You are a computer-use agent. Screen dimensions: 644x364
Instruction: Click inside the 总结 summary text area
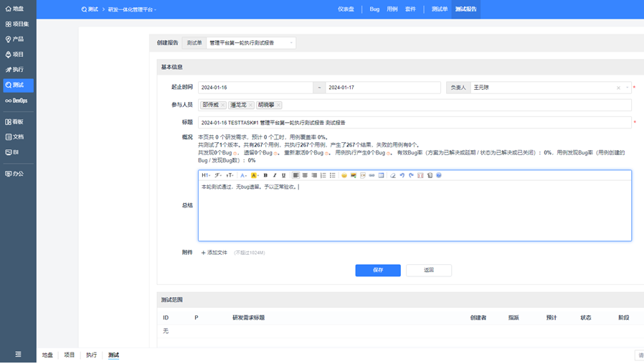pyautogui.click(x=415, y=210)
